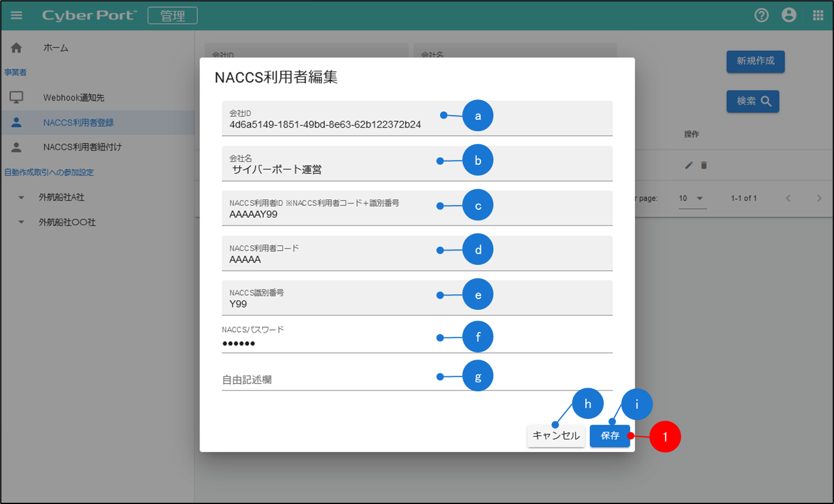Image resolution: width=834 pixels, height=504 pixels.
Task: Open the rows per page dropdown
Action: point(692,198)
